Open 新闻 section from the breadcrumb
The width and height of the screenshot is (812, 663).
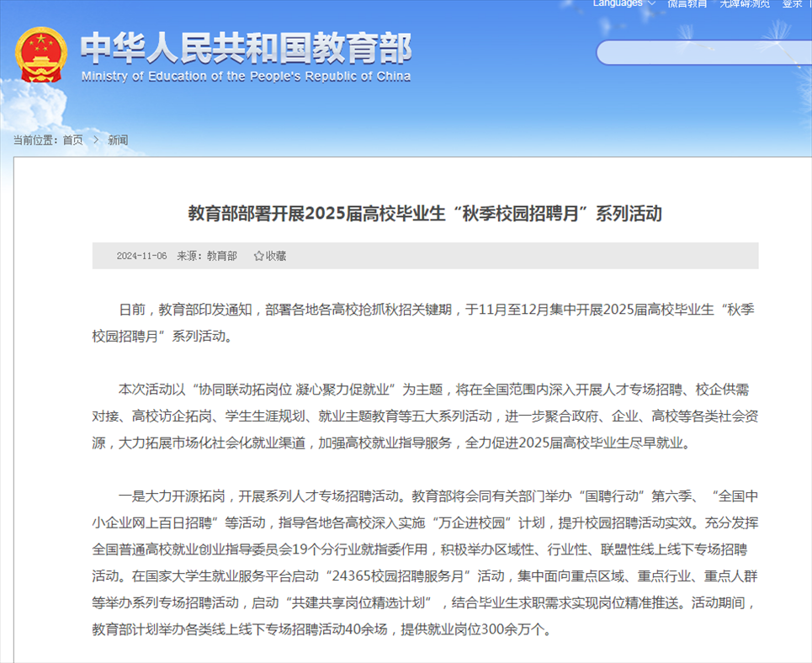click(x=118, y=141)
